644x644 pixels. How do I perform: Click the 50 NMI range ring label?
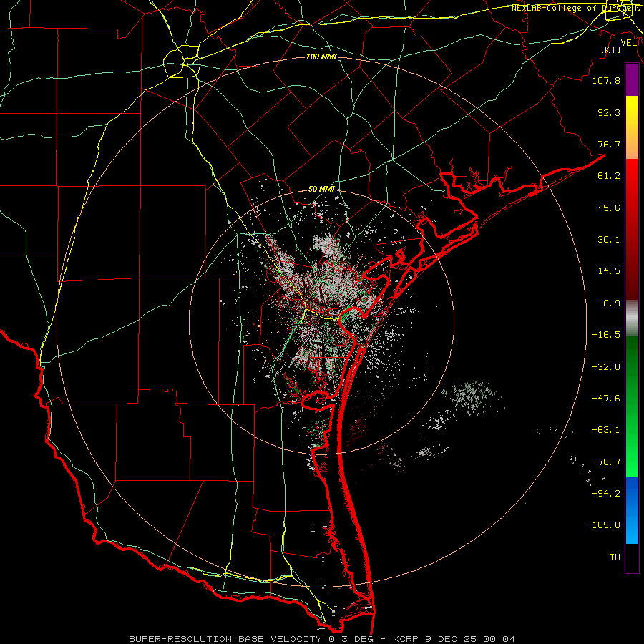coord(321,190)
